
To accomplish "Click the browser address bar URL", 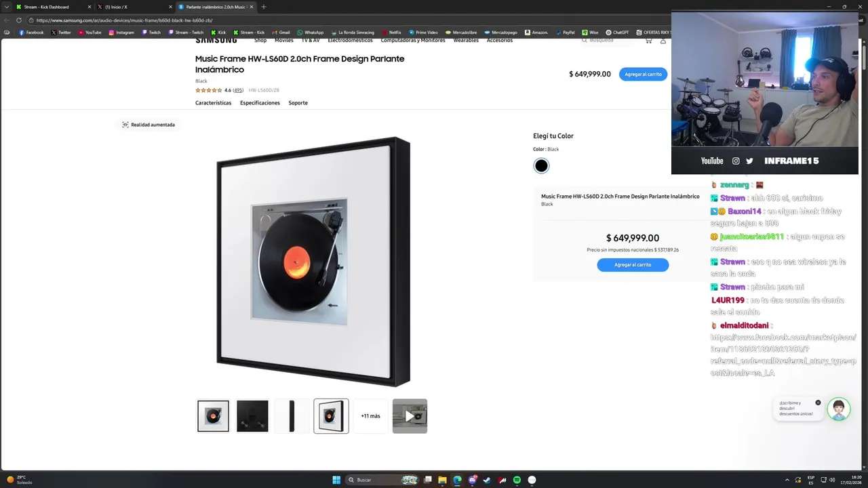I will click(x=125, y=20).
